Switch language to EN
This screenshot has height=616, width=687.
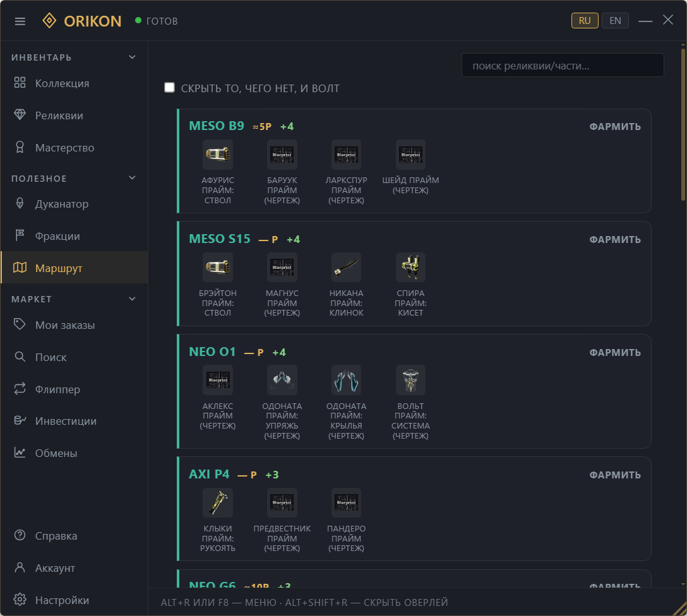(x=615, y=21)
